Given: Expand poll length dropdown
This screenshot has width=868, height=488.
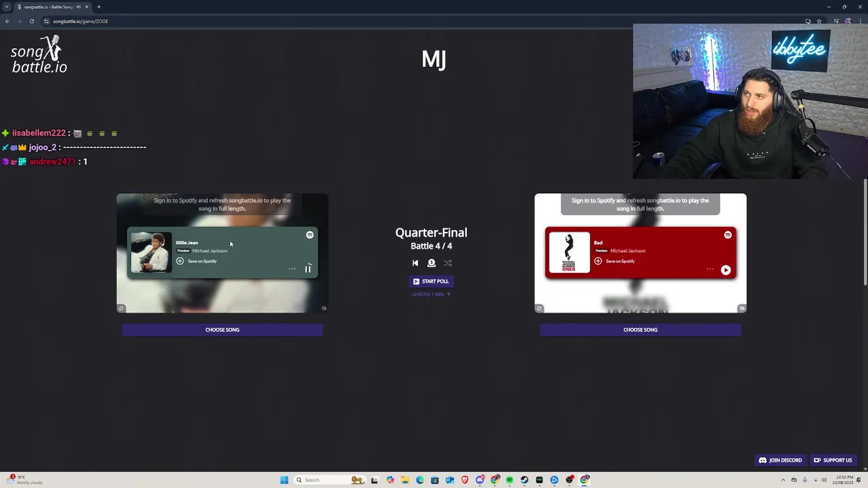Looking at the screenshot, I should point(431,294).
